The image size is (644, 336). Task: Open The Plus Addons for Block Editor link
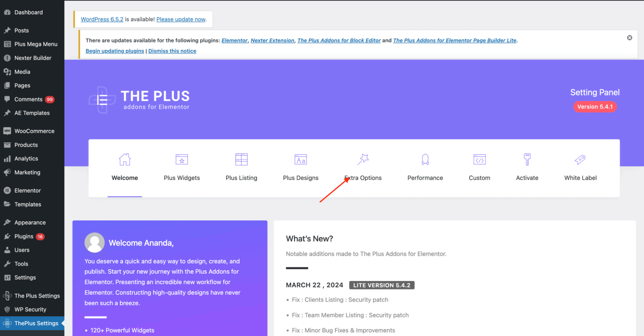click(339, 40)
